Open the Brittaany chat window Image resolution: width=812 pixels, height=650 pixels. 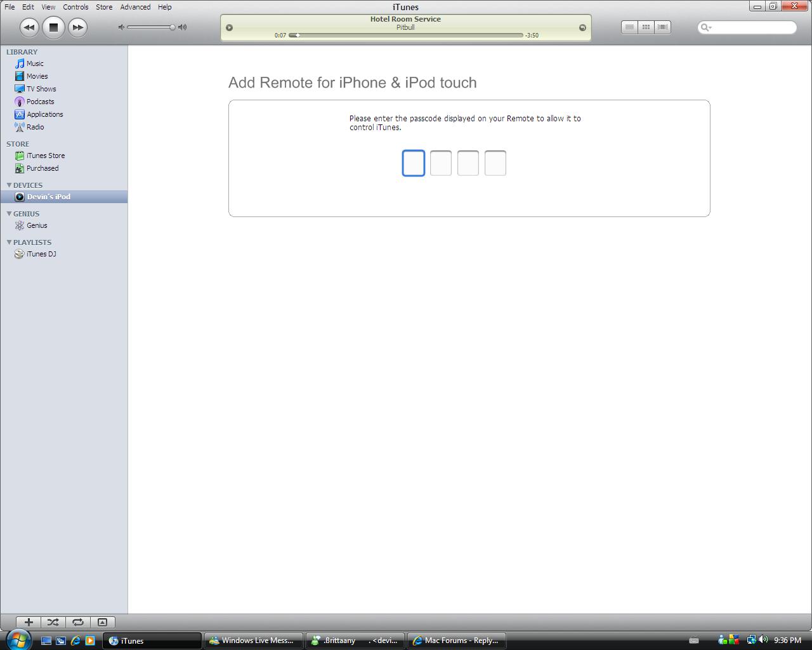pos(355,640)
